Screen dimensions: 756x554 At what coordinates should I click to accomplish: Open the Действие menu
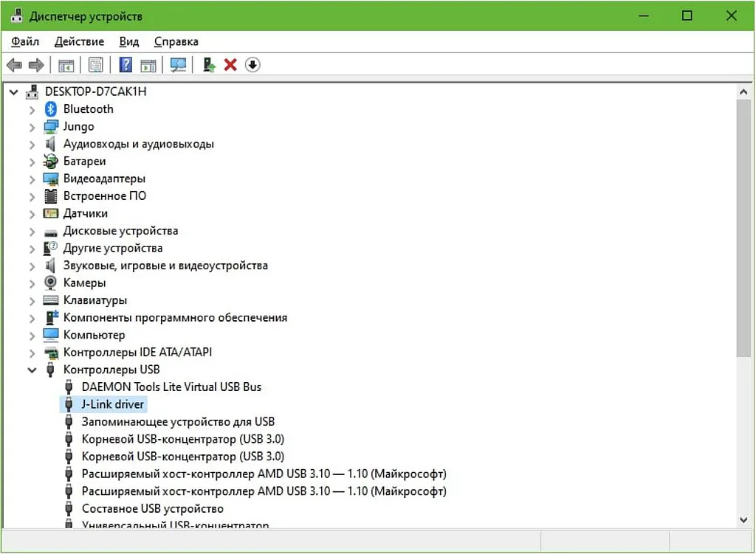[x=78, y=41]
